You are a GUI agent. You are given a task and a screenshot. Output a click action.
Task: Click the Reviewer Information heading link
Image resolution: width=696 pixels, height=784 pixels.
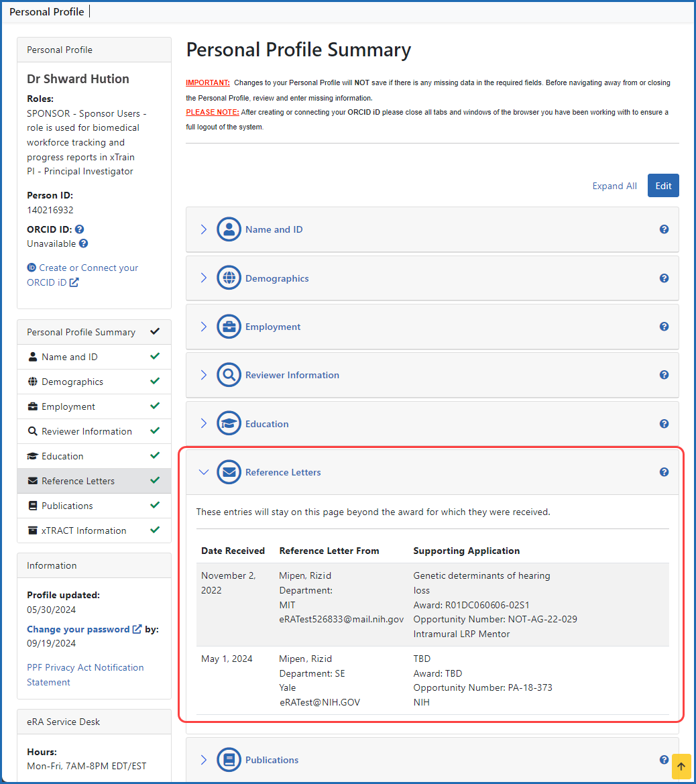[292, 375]
